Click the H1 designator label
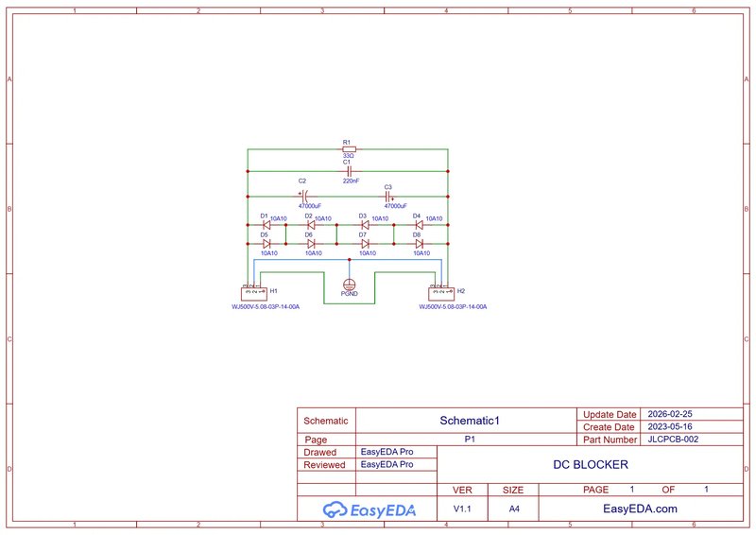The image size is (756, 535). tap(274, 291)
